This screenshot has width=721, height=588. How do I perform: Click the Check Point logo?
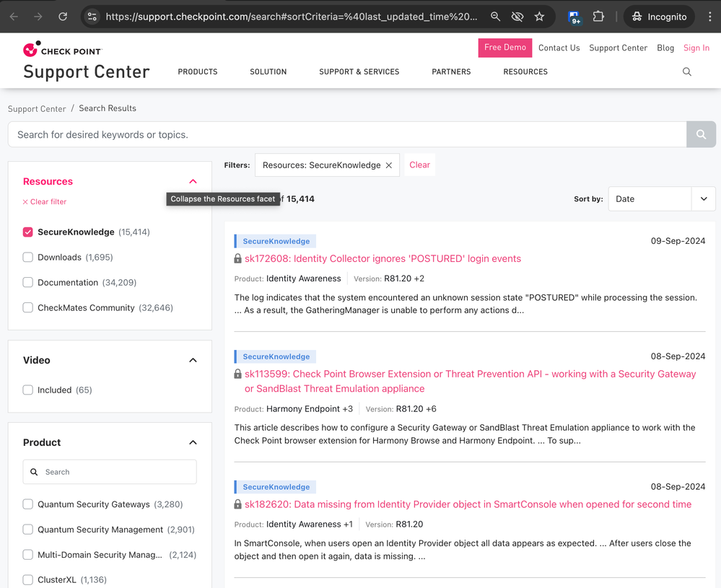point(63,49)
